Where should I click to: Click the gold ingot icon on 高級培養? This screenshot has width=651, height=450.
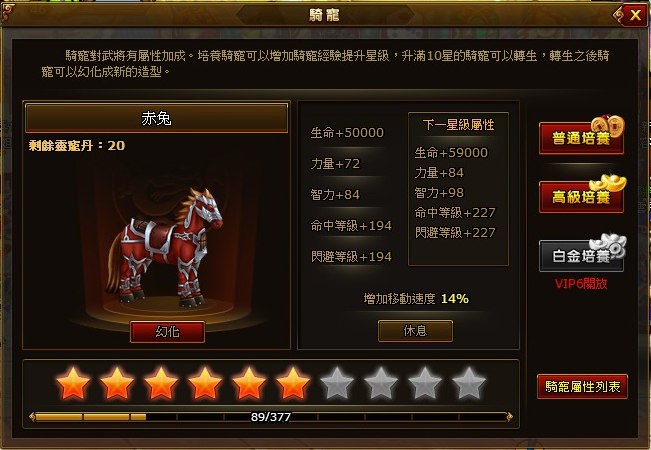608,183
